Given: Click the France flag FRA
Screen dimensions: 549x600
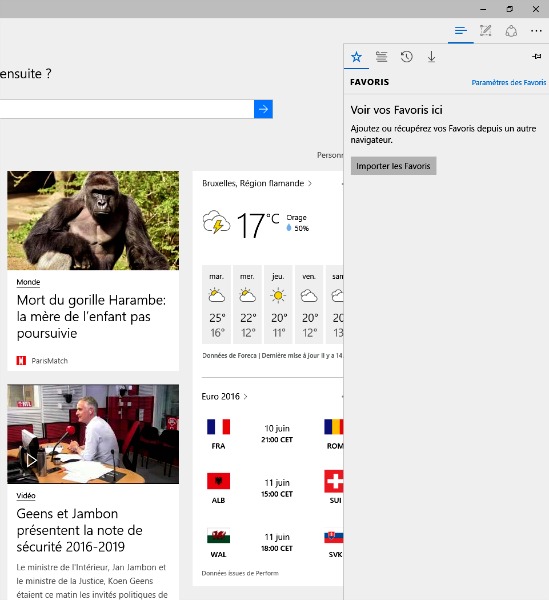Looking at the screenshot, I should [x=218, y=427].
